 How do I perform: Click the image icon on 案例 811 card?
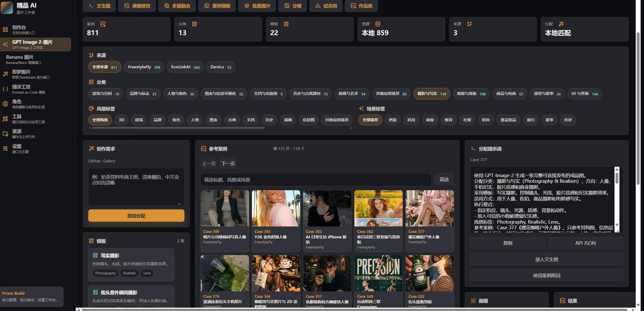[103, 24]
